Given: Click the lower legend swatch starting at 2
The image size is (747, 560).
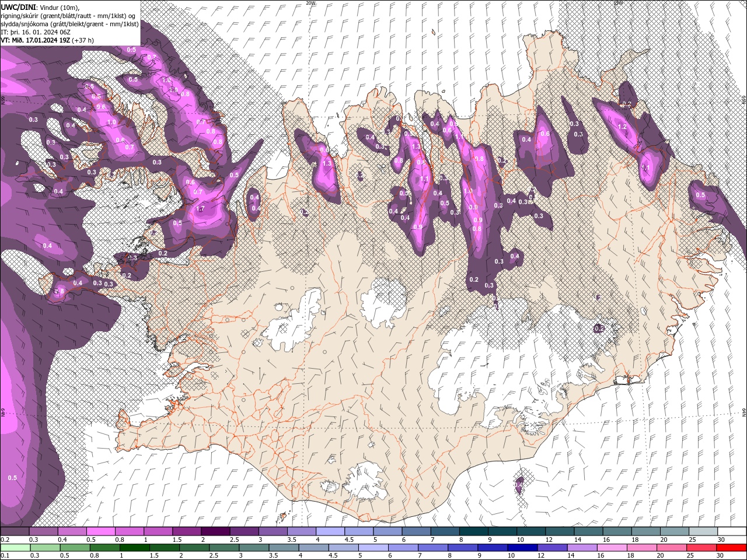Looking at the screenshot, I should (194, 547).
